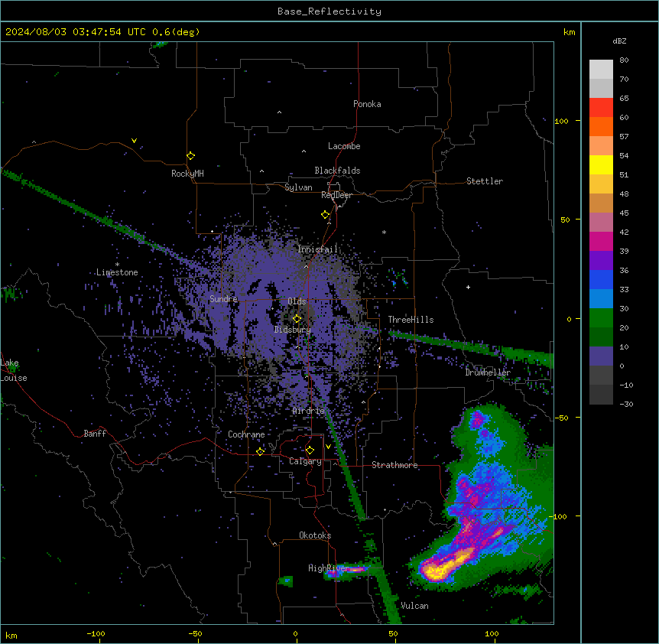Click the white asterisk marker above Limestone
659x644 pixels.
coord(117,265)
